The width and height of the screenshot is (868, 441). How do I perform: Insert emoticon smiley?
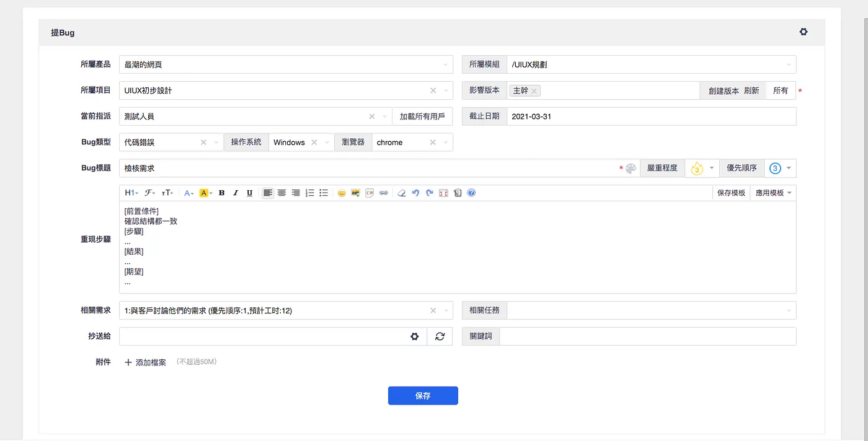click(342, 193)
